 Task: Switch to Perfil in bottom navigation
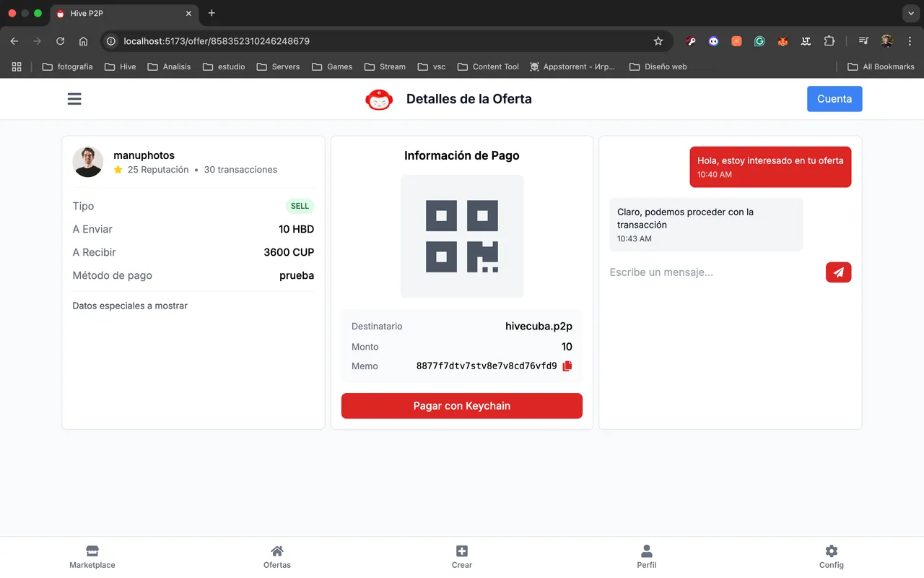click(x=647, y=557)
